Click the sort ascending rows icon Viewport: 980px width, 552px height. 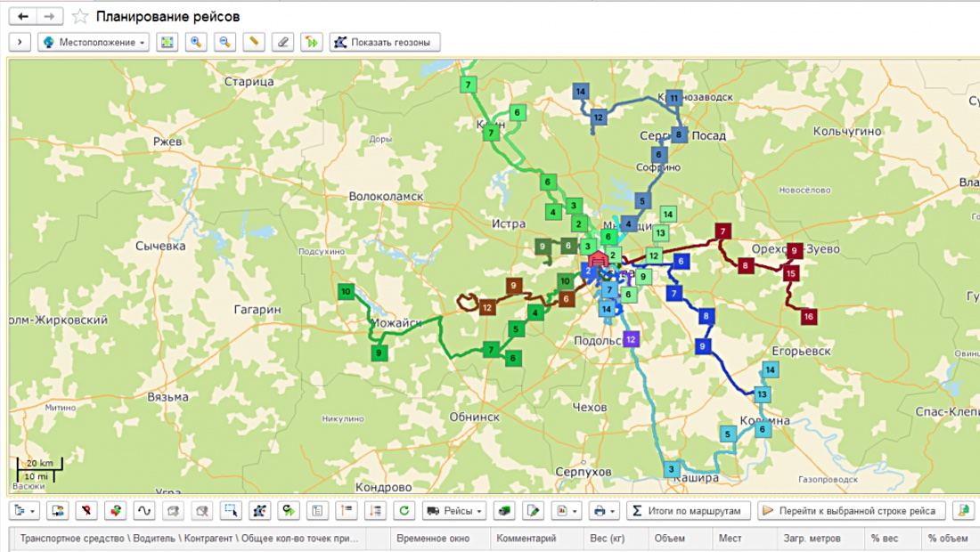[347, 511]
